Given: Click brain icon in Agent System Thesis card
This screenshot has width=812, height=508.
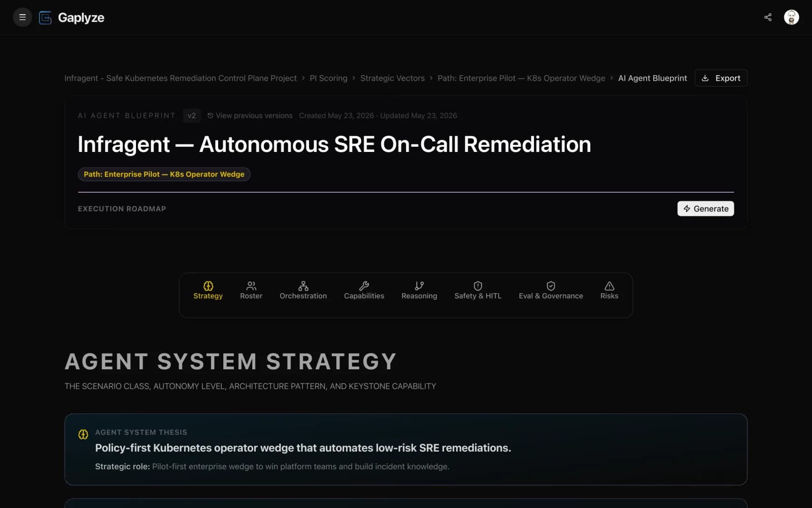Looking at the screenshot, I should (83, 434).
